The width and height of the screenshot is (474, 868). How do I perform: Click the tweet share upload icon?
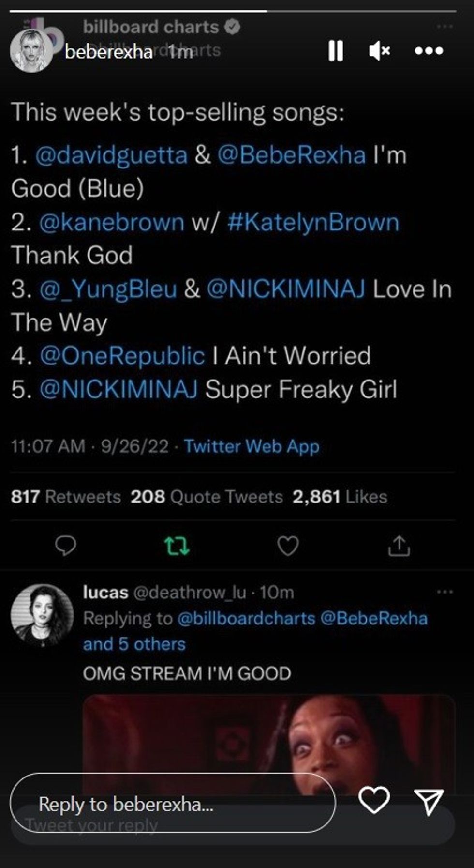point(399,546)
